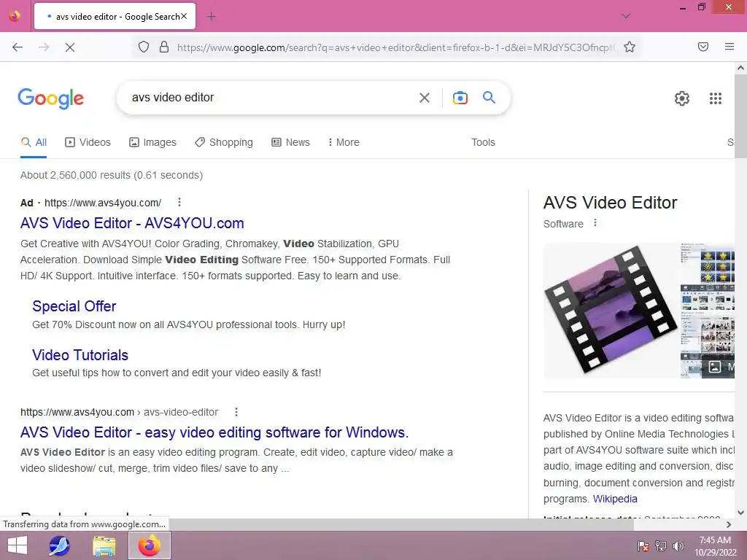This screenshot has height=560, width=747.
Task: Open the network icon in system tray
Action: point(661,545)
